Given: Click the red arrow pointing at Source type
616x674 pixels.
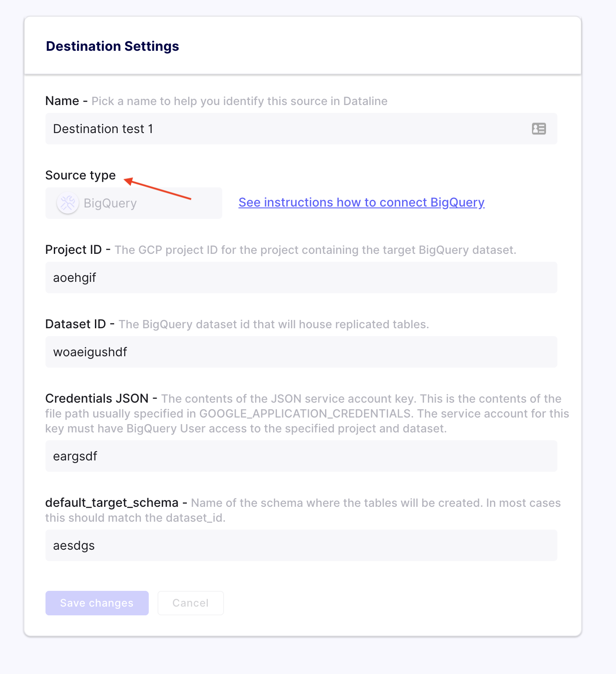Looking at the screenshot, I should [x=157, y=190].
